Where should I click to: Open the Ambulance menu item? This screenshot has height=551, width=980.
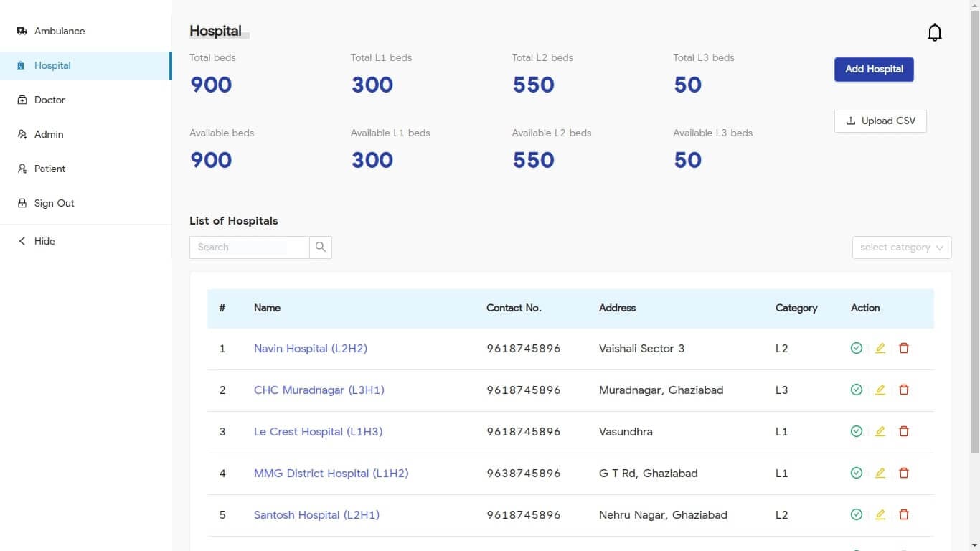coord(85,31)
